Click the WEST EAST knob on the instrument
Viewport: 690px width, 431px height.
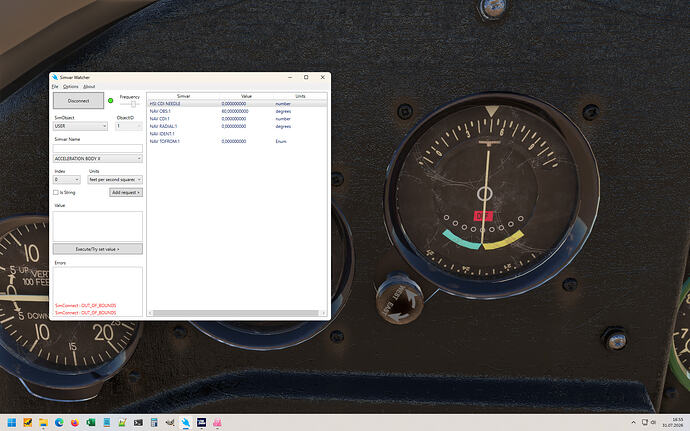(399, 299)
